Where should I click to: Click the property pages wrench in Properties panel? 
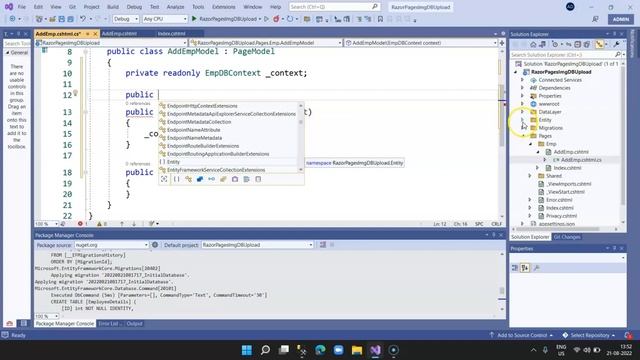536,268
